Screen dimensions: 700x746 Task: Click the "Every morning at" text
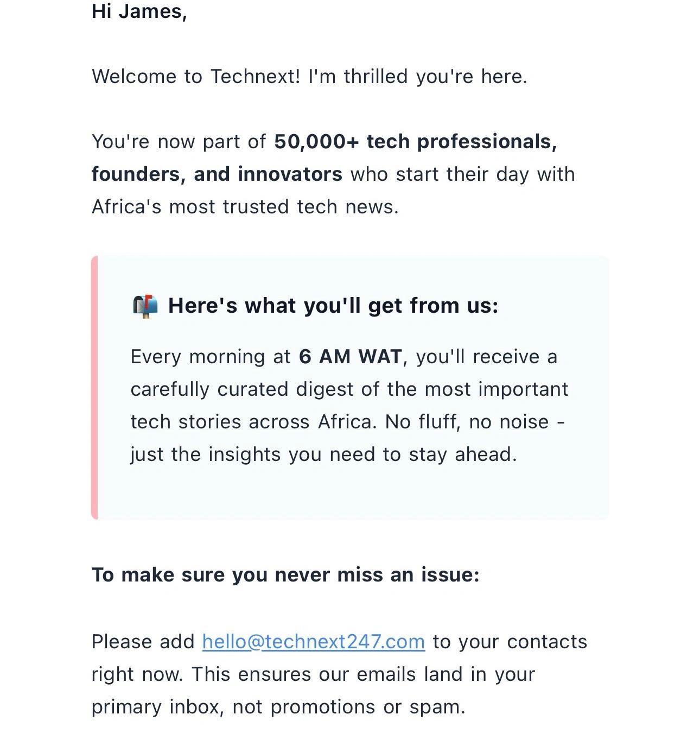coord(211,357)
